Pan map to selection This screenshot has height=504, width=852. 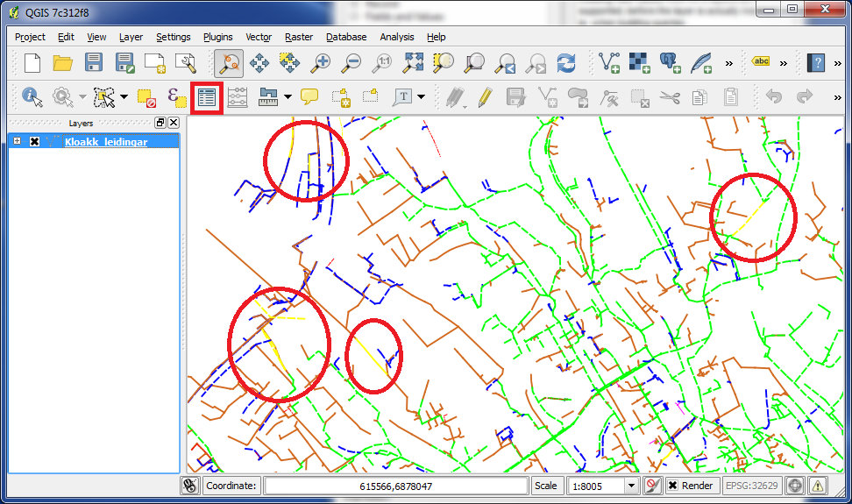tap(289, 63)
